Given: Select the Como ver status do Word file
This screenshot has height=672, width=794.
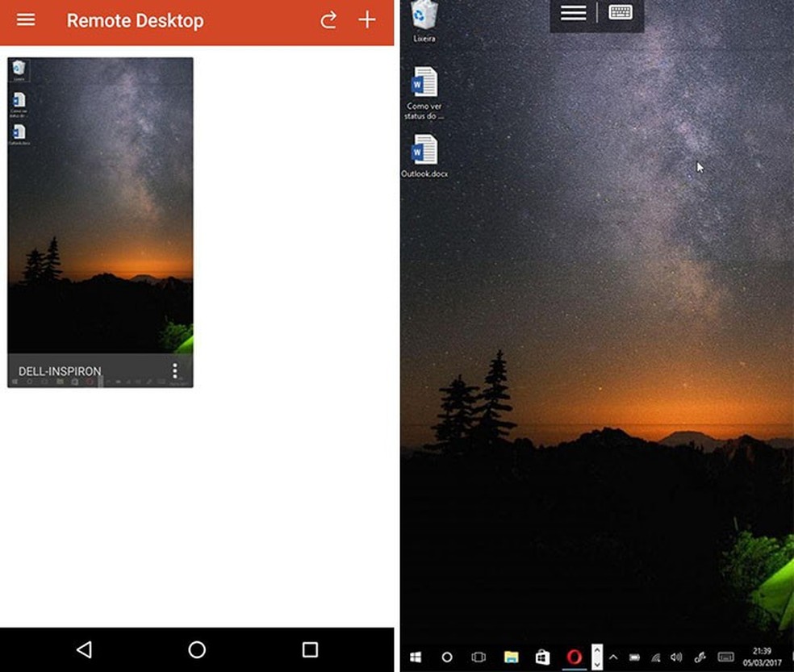Looking at the screenshot, I should point(424,94).
